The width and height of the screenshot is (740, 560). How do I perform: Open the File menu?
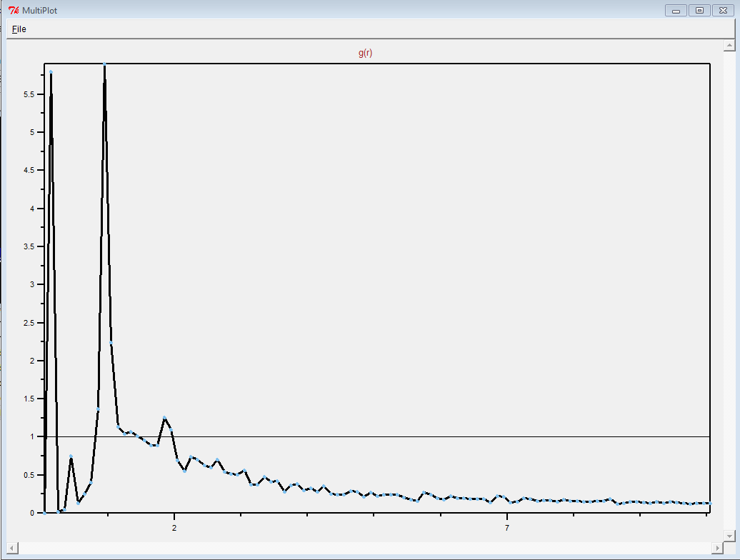point(19,29)
